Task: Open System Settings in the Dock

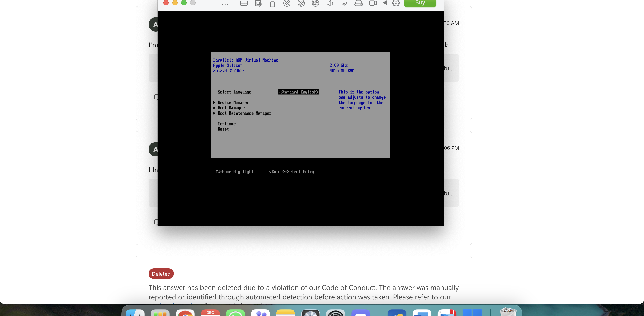Action: click(335, 313)
